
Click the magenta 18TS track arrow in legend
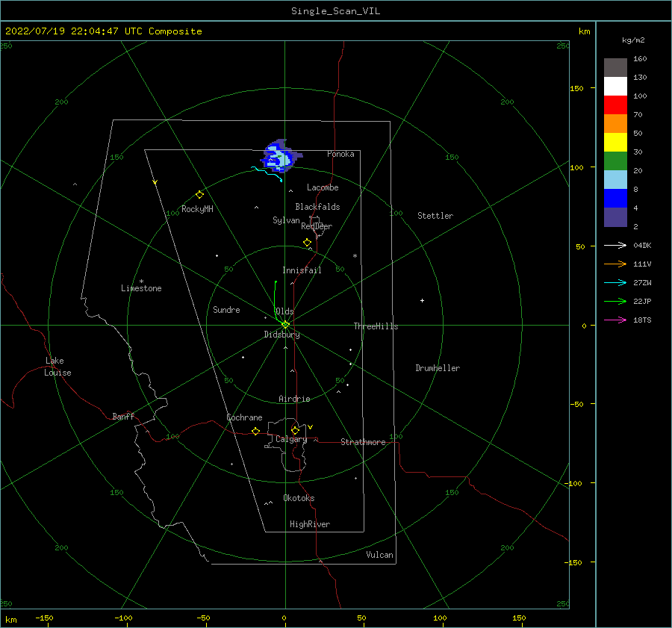tap(615, 320)
